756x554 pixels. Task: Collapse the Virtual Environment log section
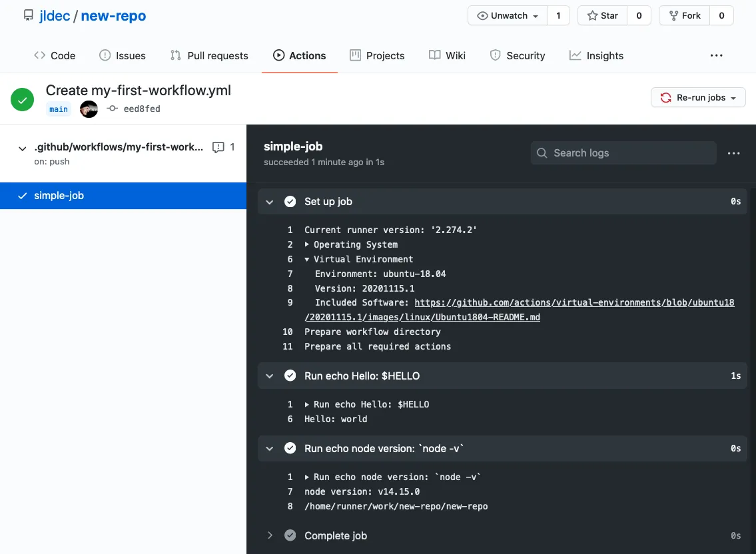306,259
